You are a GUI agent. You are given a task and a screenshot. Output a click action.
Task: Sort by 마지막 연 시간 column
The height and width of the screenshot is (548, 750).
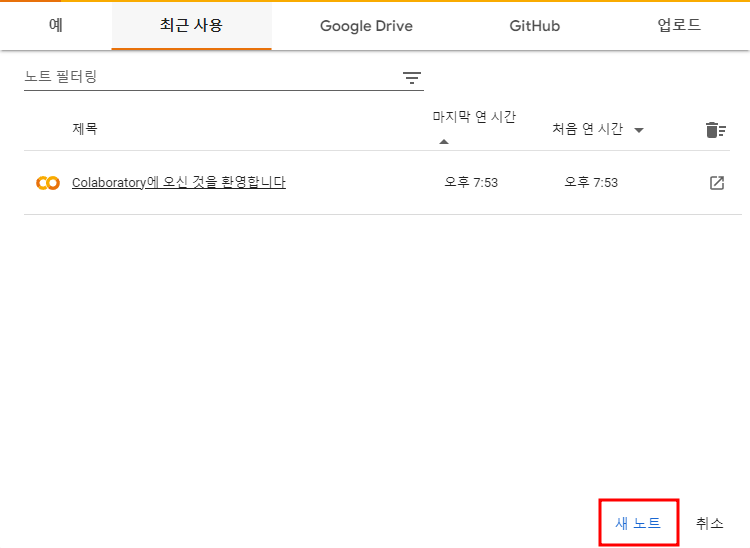(474, 116)
